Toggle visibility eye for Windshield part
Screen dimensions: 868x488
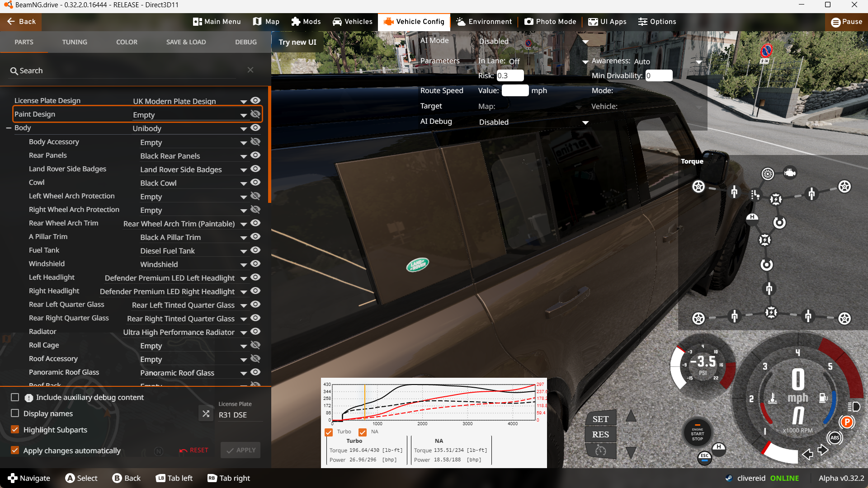tap(255, 263)
